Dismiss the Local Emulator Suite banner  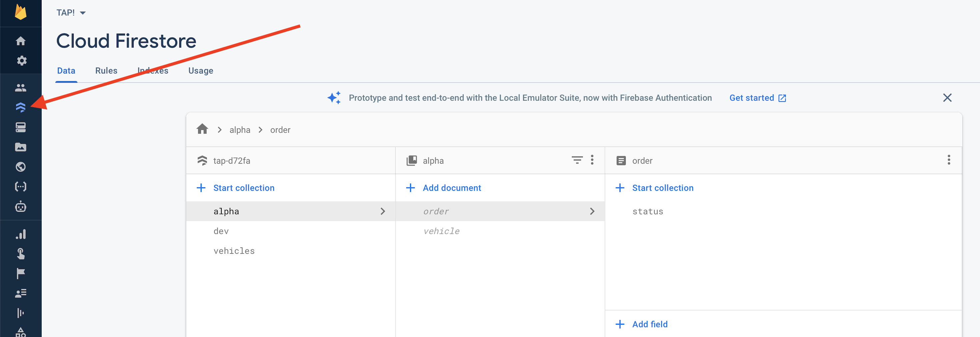(x=947, y=98)
